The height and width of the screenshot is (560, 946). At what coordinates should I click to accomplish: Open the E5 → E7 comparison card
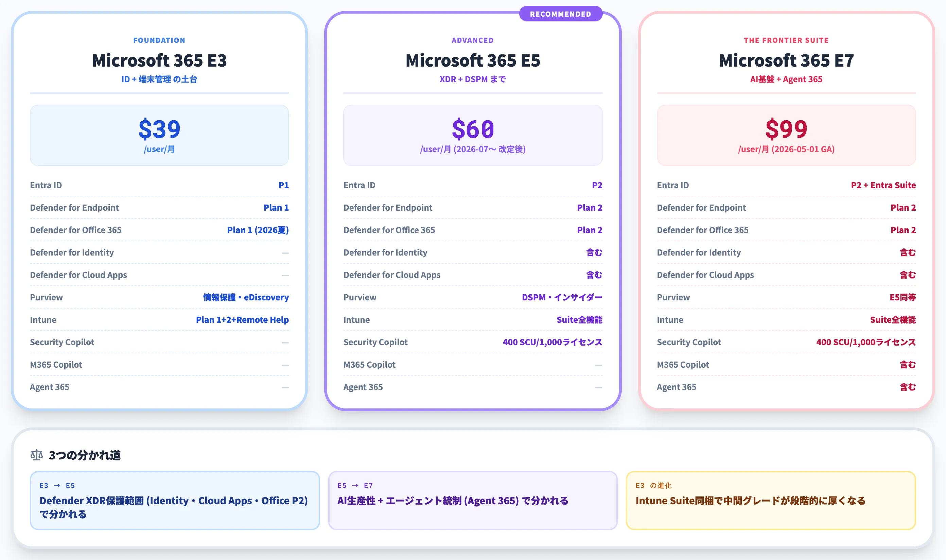click(x=473, y=501)
